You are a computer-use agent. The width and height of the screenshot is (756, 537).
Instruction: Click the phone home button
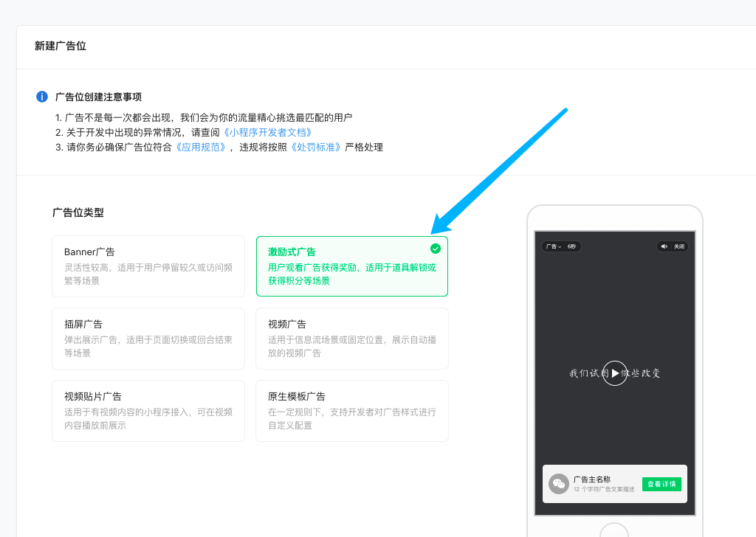tap(614, 530)
